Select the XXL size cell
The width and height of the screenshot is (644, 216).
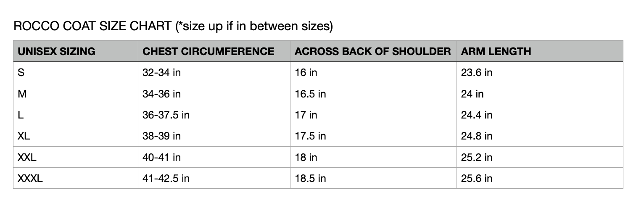coord(27,157)
